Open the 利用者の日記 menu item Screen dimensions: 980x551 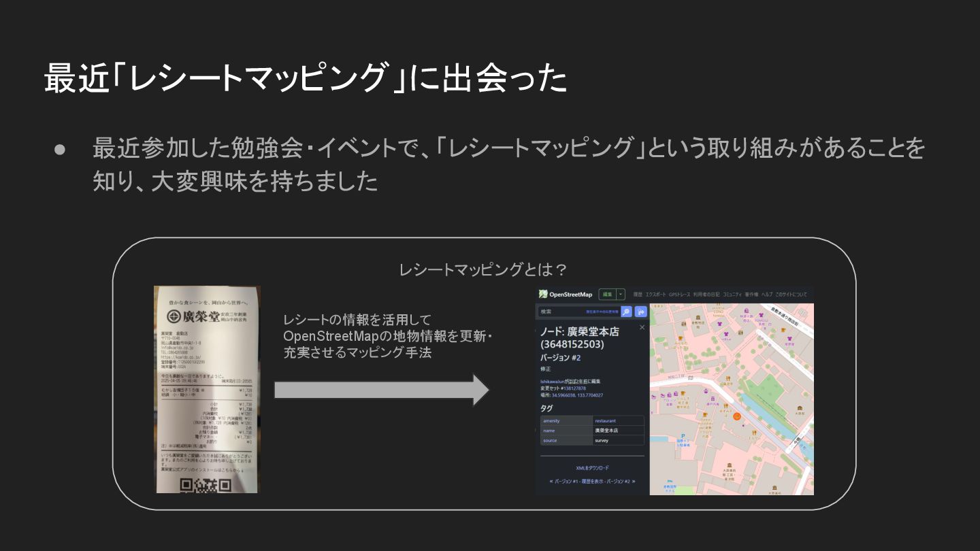[x=706, y=295]
